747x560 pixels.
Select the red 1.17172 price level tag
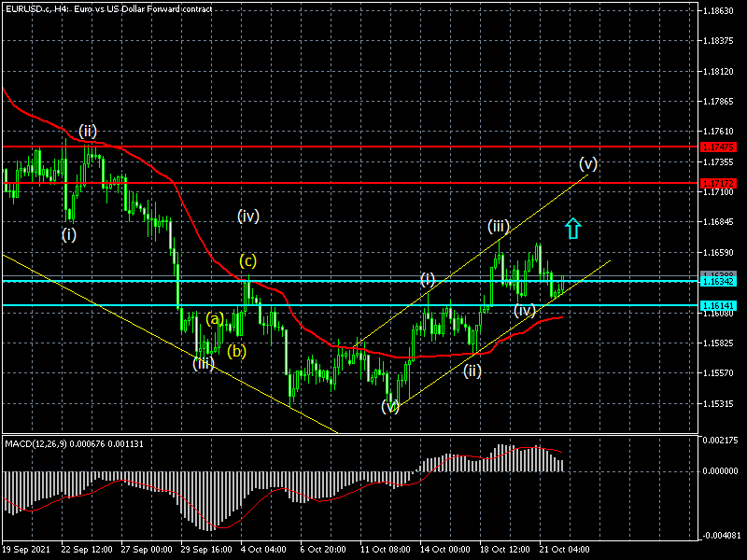pos(719,183)
